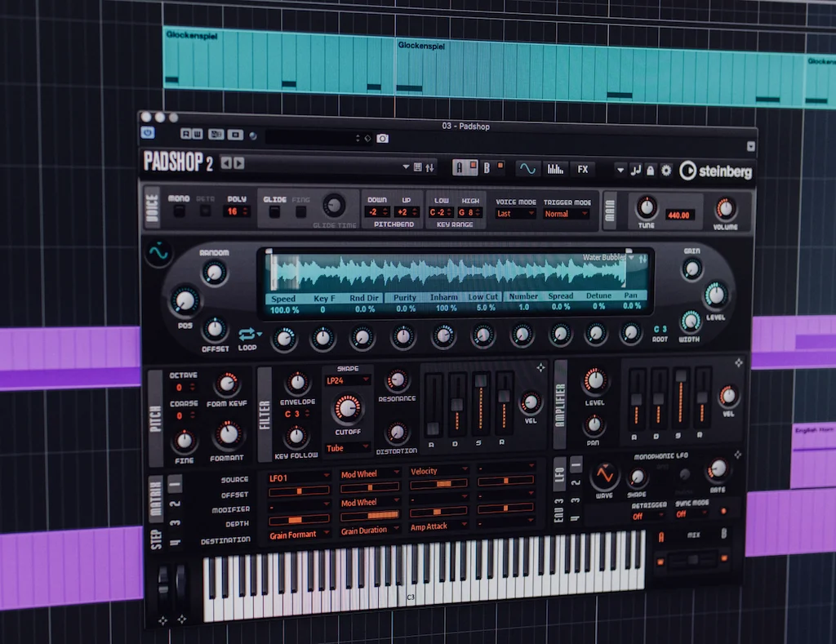Open the filter Shape dropdown showing LP24
Screen dimensions: 836x644
tap(348, 380)
